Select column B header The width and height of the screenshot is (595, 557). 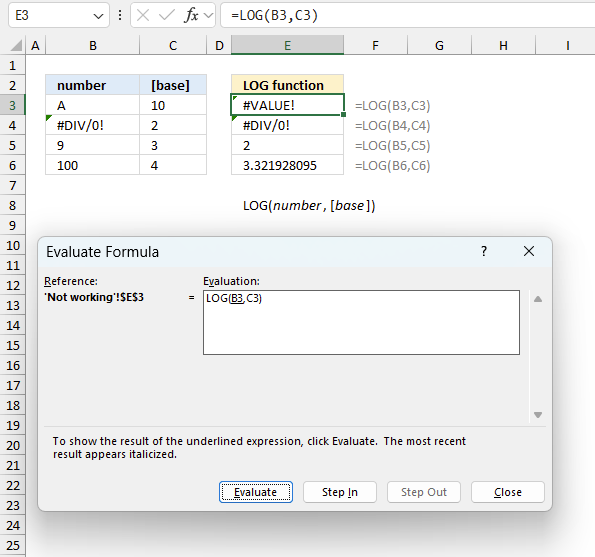tap(93, 46)
